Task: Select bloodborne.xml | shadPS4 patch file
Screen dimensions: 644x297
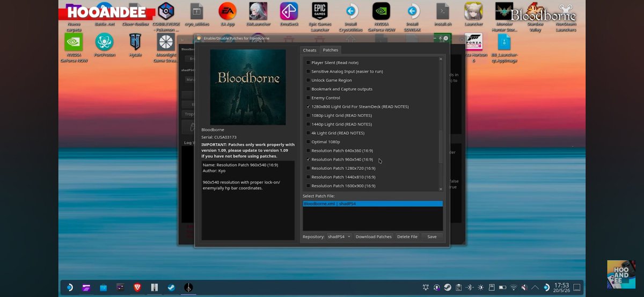Action: click(x=373, y=204)
